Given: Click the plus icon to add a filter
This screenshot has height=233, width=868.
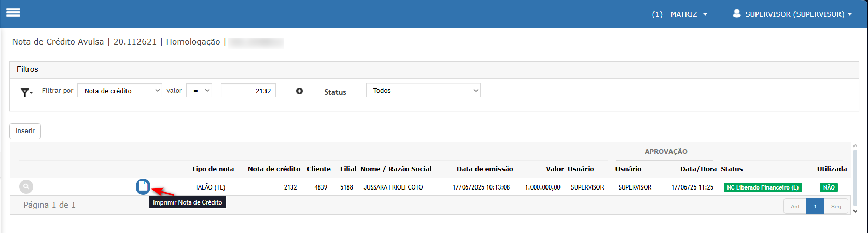Looking at the screenshot, I should coord(299,91).
